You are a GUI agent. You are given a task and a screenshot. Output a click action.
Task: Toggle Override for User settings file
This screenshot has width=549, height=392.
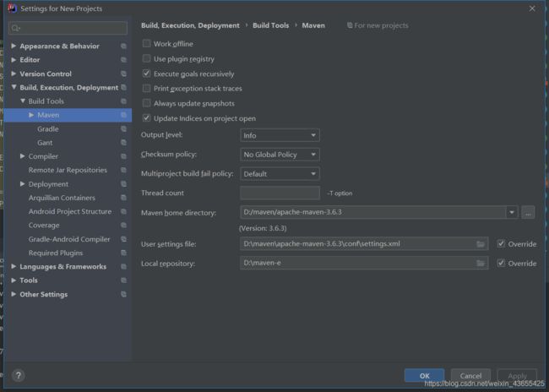(501, 243)
